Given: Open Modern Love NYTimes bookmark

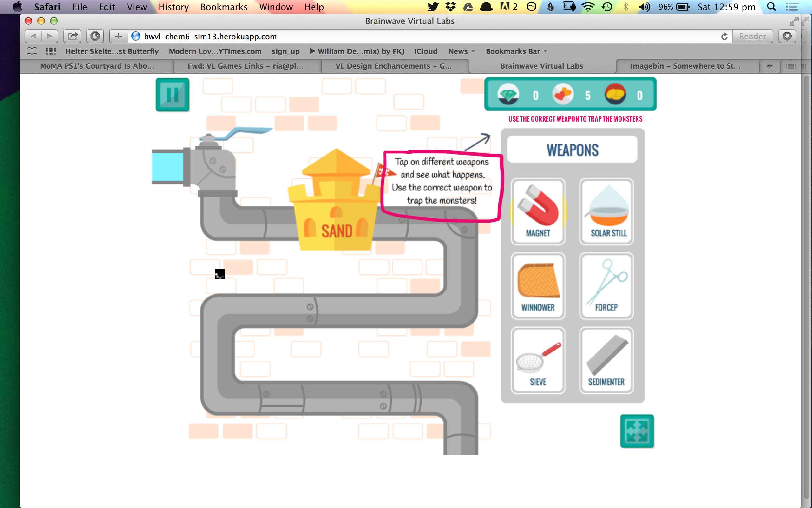Looking at the screenshot, I should pos(215,51).
